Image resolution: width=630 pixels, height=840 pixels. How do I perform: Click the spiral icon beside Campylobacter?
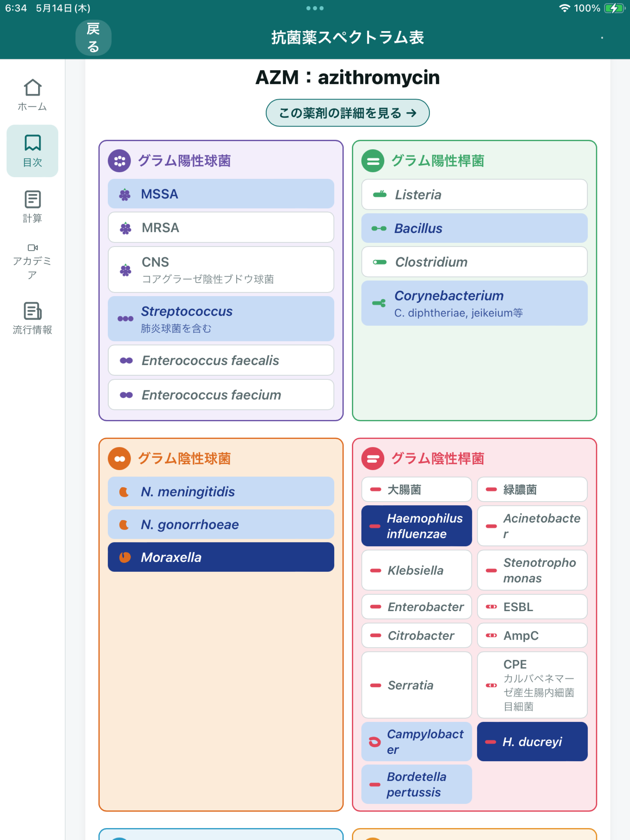[x=375, y=742]
